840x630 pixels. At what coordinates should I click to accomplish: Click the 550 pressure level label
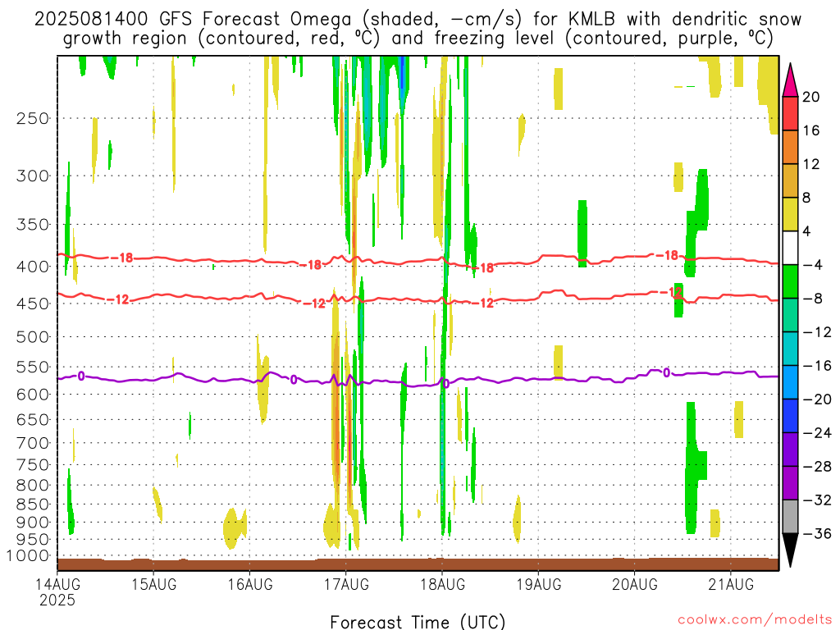tap(33, 367)
